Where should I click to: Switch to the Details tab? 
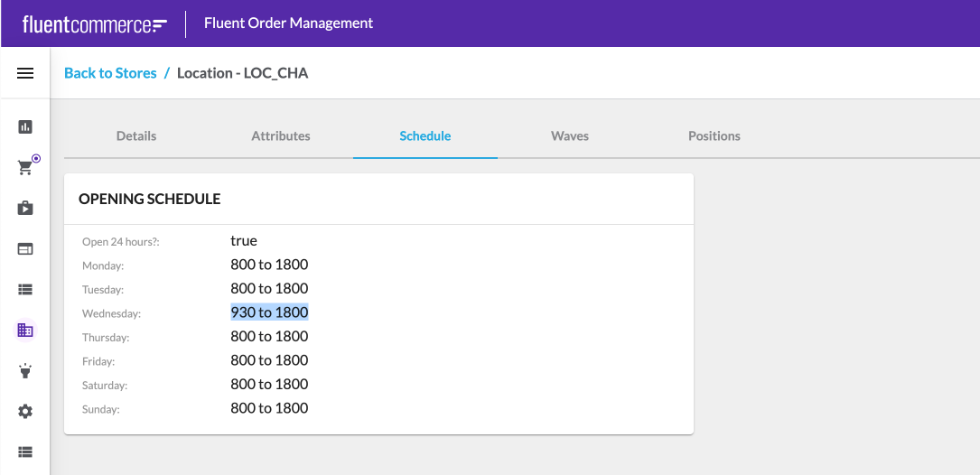coord(136,136)
